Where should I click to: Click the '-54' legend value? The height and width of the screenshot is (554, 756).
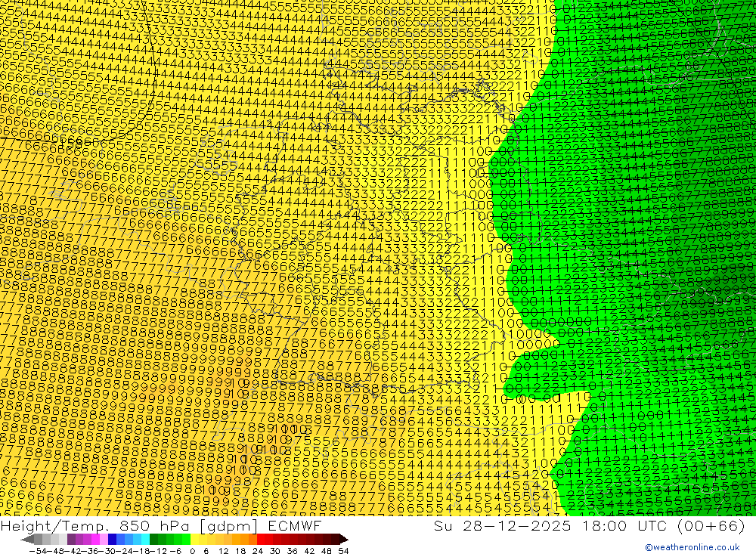(38, 551)
